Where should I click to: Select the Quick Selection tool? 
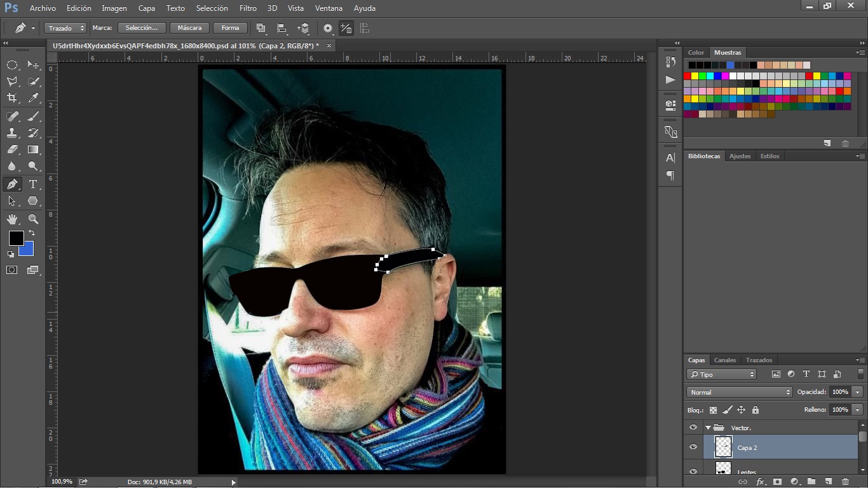33,81
